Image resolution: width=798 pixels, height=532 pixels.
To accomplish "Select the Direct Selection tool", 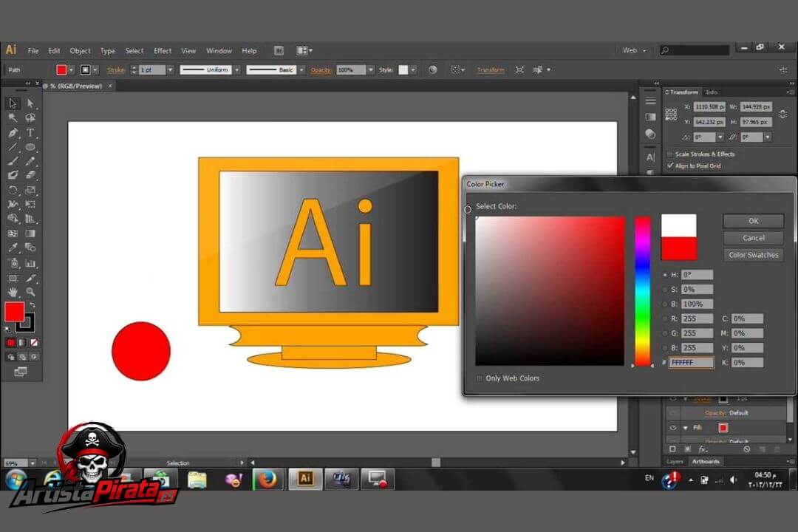I will point(30,103).
